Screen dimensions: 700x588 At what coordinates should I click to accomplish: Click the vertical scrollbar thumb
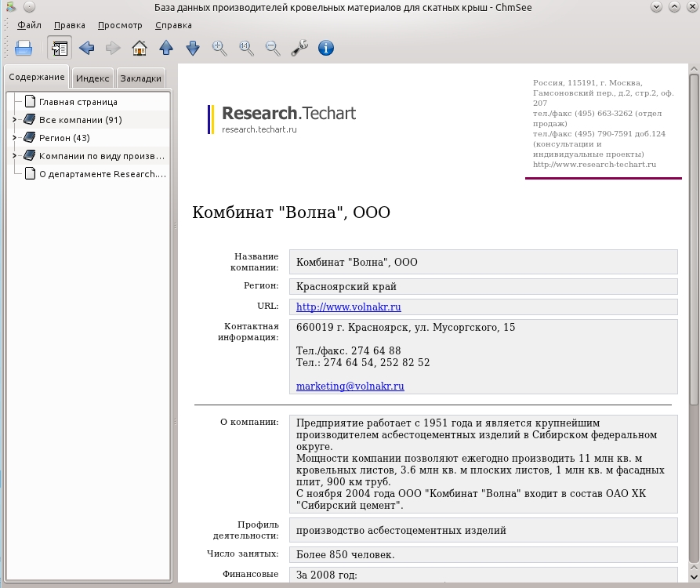(x=694, y=239)
